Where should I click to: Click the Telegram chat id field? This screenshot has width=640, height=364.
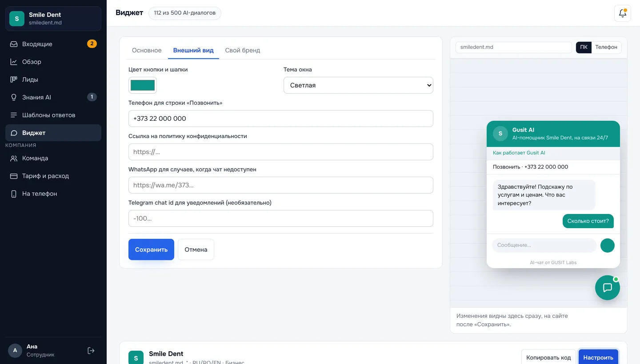[x=281, y=218]
